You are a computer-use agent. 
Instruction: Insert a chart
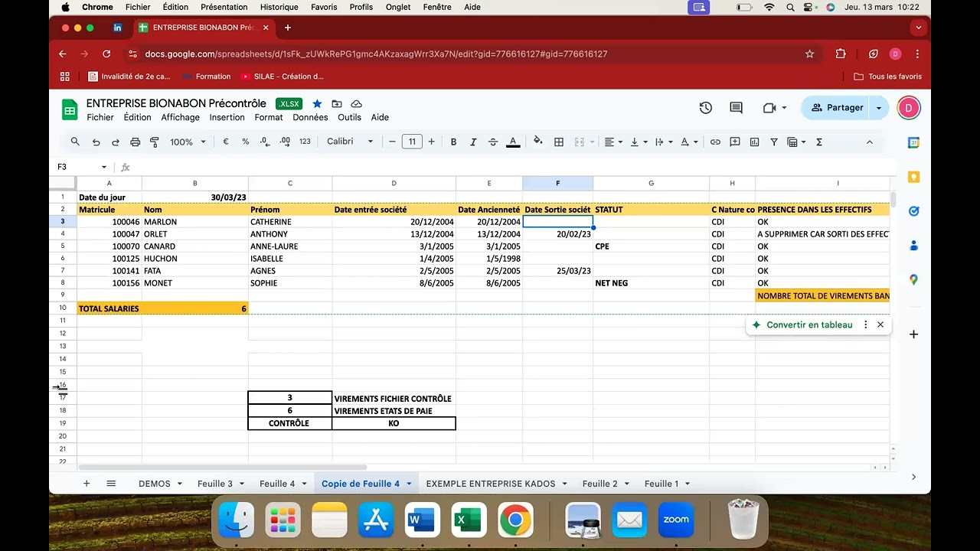pyautogui.click(x=755, y=142)
